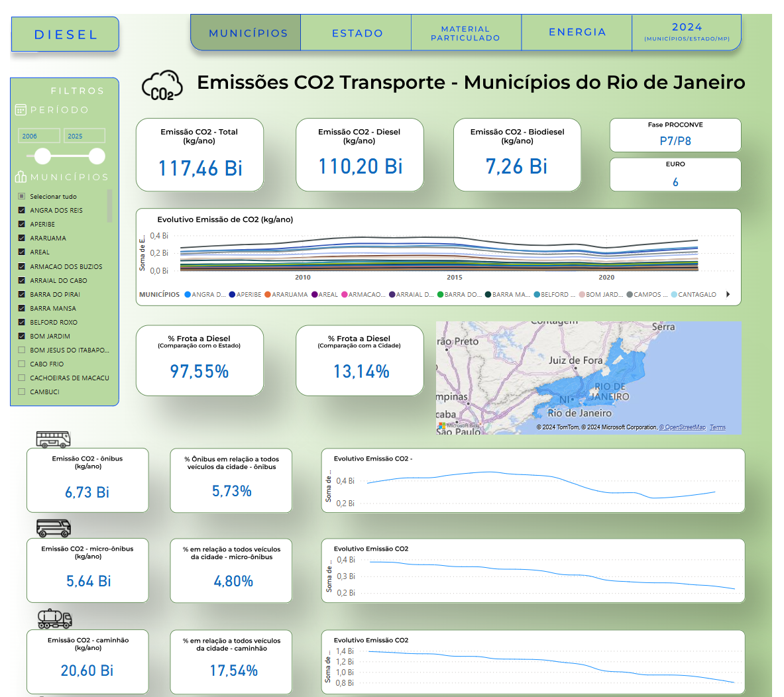
Task: Click the 2006 start year field
Action: click(38, 136)
